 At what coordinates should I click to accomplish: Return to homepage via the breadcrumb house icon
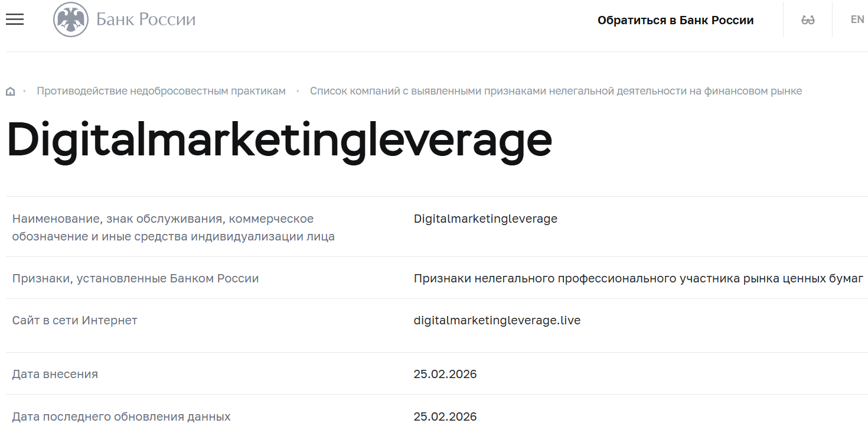pos(10,90)
